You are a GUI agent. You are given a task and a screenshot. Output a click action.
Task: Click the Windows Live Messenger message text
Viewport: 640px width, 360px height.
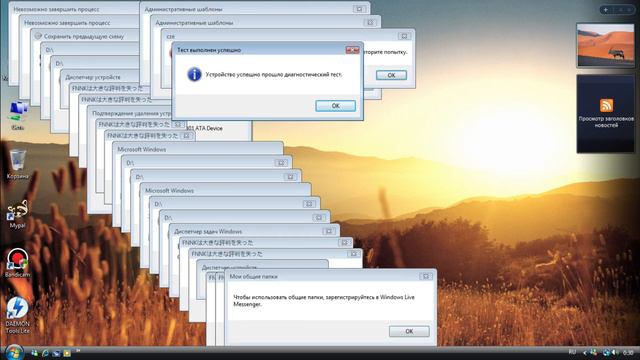(324, 300)
